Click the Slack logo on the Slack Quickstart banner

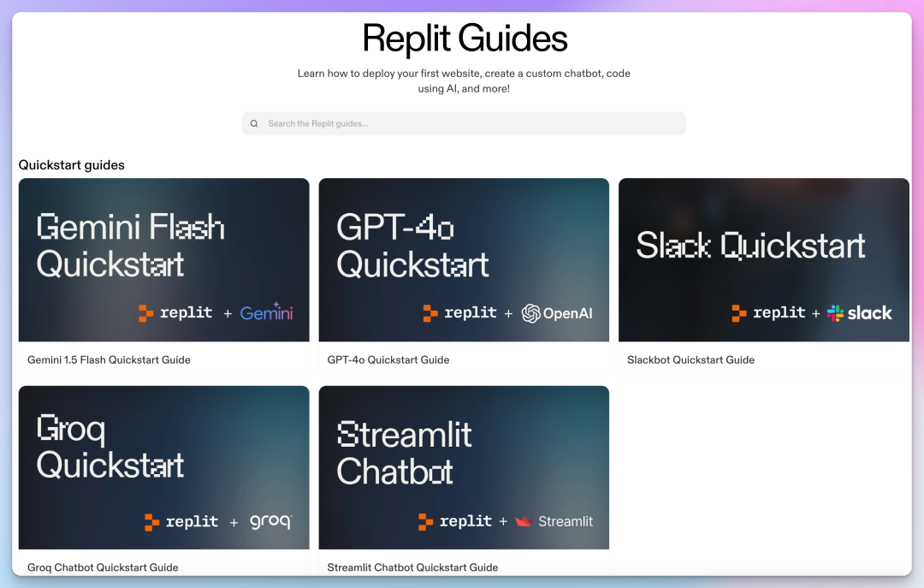(x=861, y=312)
